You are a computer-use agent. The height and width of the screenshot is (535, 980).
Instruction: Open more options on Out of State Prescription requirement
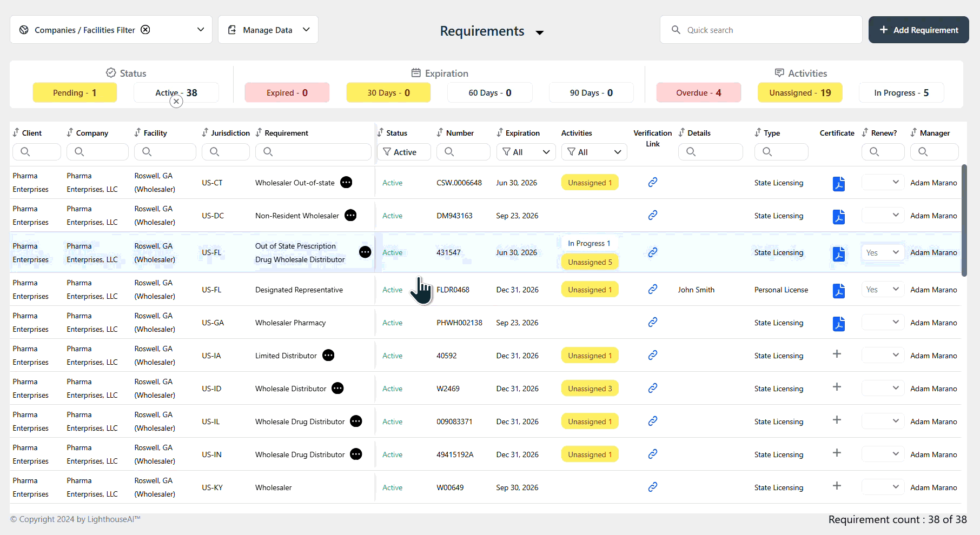click(365, 252)
